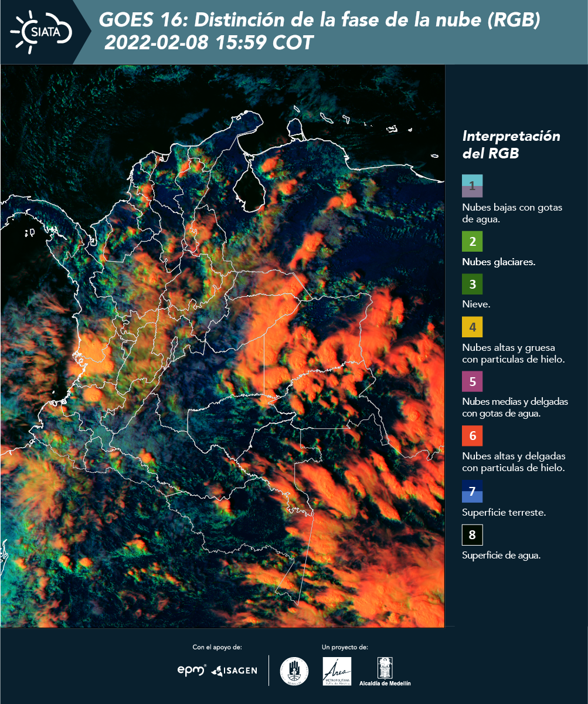Select legend swatch 1 for low water clouds
The width and height of the screenshot is (588, 704).
click(472, 186)
